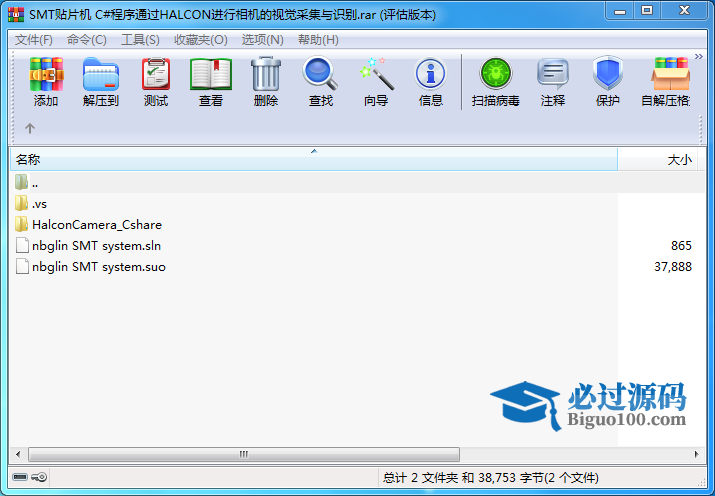Click the Delete (删除) trash icon
This screenshot has height=496, width=715.
point(266,74)
